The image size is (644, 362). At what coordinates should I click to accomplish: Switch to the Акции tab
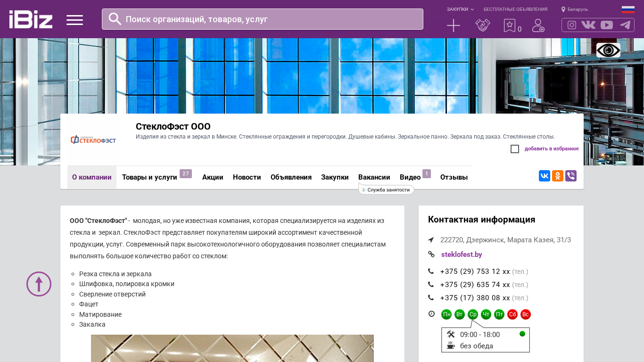[213, 177]
